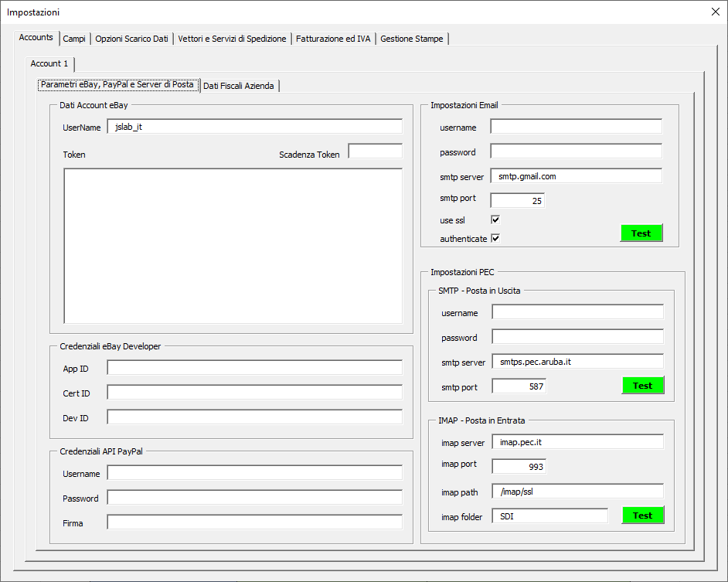Select Parametri eBay, PayPal e Server di Posta tab
Screen dimensions: 728x582
(x=117, y=84)
